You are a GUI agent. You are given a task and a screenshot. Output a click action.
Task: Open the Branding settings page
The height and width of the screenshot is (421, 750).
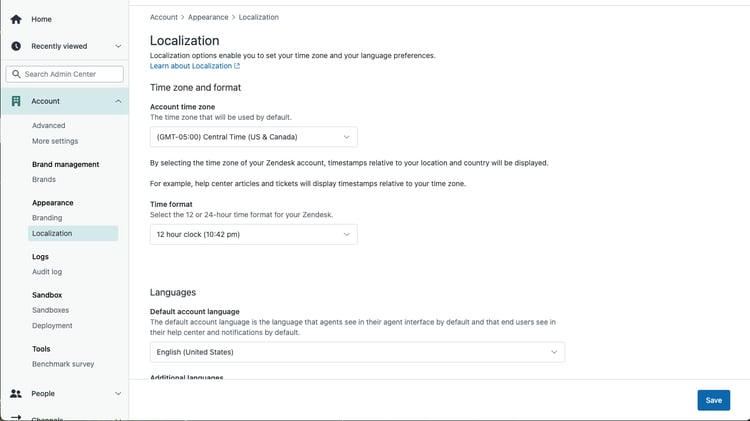coord(47,218)
